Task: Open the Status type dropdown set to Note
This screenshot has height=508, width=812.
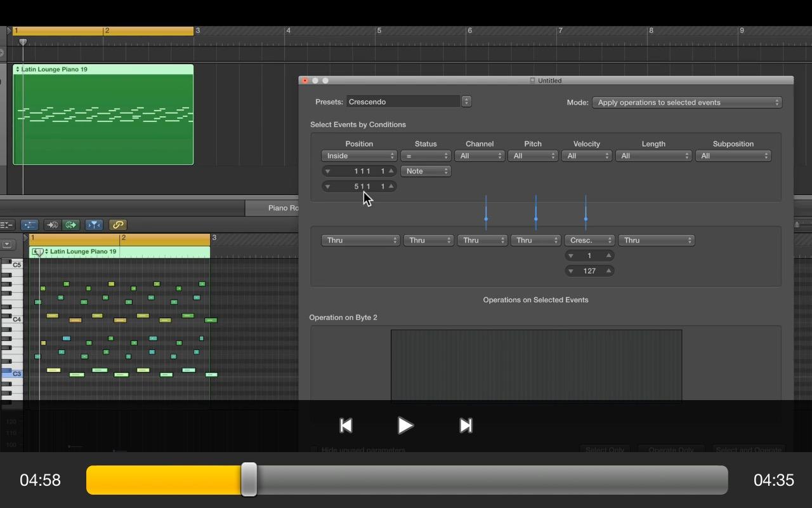Action: coord(426,171)
